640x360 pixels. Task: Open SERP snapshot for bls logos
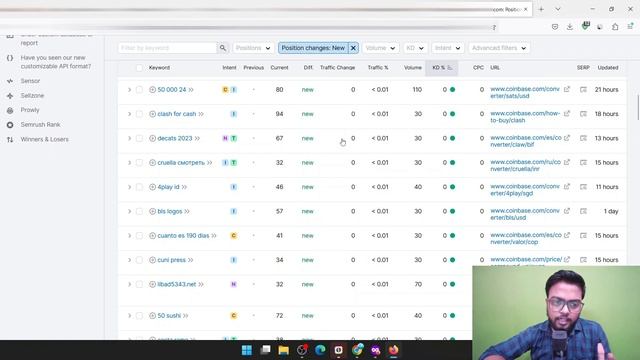(x=583, y=211)
